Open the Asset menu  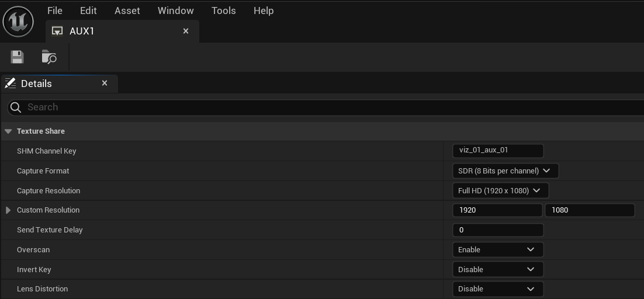tap(127, 11)
